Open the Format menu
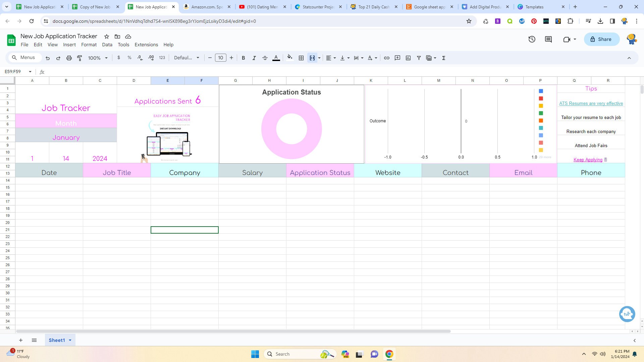The height and width of the screenshot is (362, 644). pyautogui.click(x=89, y=45)
